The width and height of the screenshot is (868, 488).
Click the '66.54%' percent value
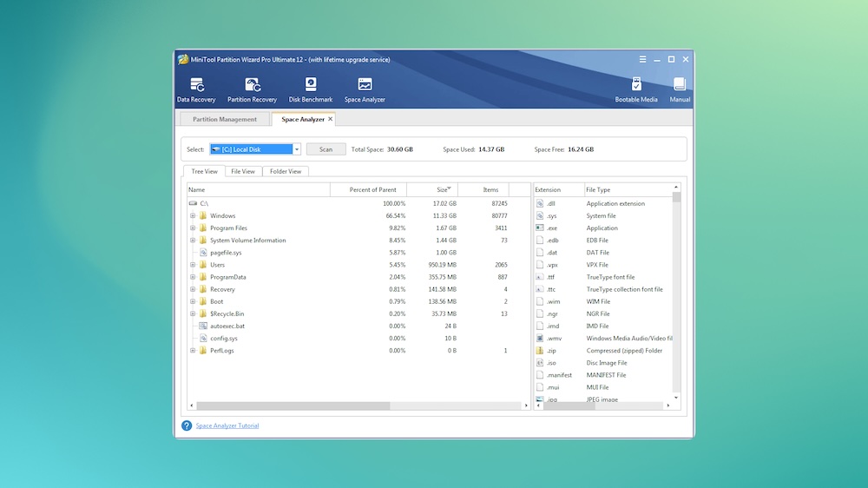pyautogui.click(x=396, y=215)
